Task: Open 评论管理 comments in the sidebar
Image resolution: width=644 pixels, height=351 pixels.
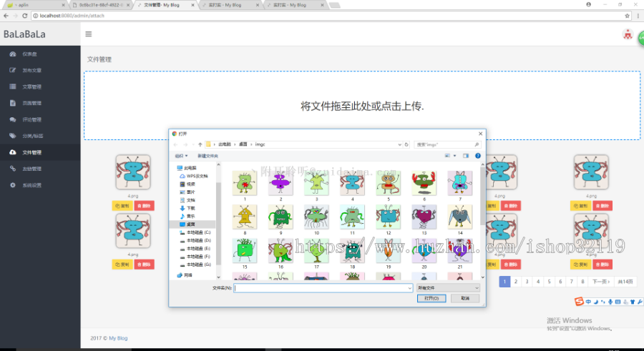Action: [x=40, y=119]
